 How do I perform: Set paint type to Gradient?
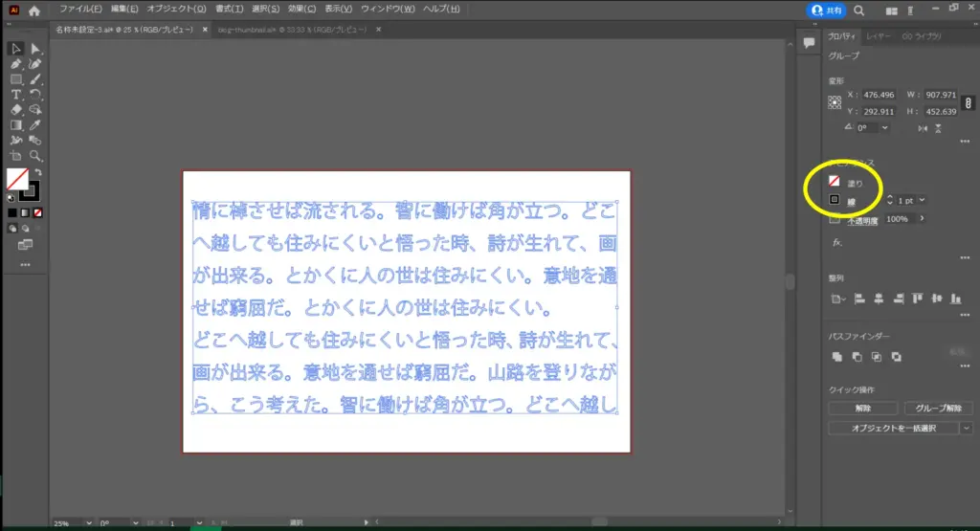point(25,213)
